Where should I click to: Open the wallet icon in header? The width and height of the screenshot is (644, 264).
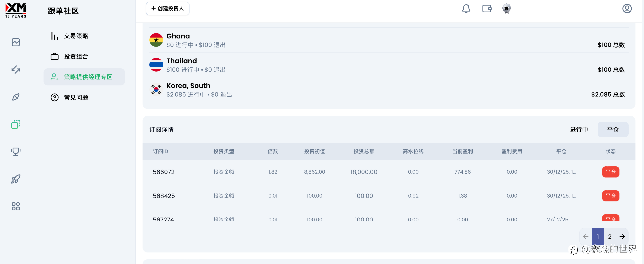487,9
